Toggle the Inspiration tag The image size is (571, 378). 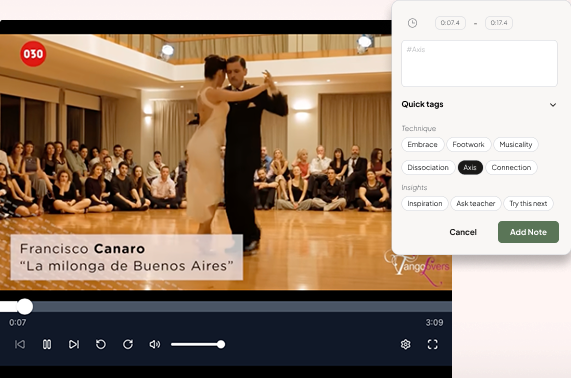pyautogui.click(x=425, y=204)
